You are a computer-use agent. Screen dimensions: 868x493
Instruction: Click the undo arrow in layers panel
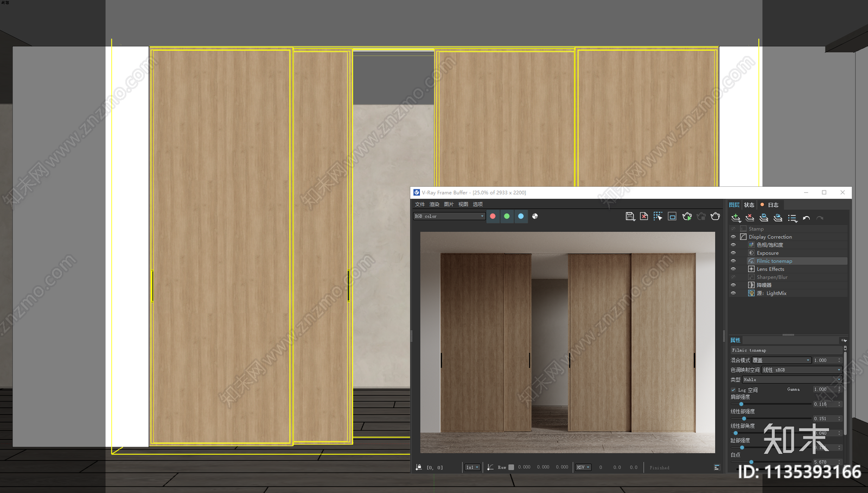pos(807,218)
